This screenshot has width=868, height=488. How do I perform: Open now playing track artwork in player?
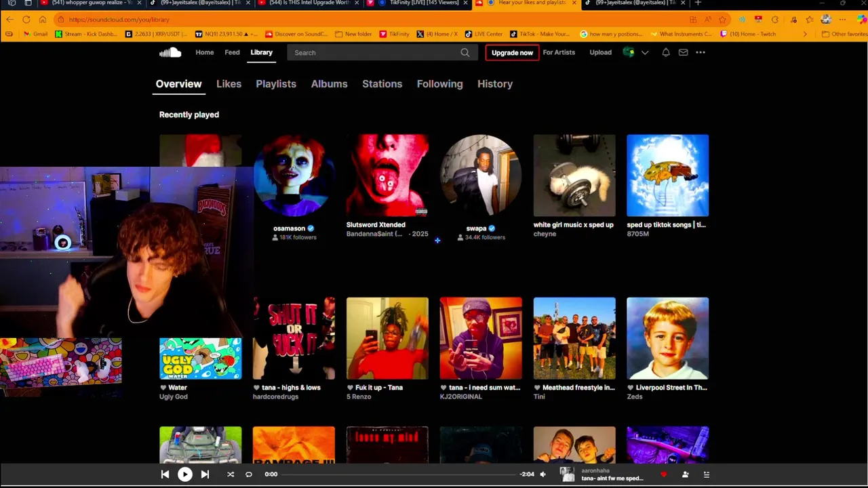pyautogui.click(x=567, y=474)
